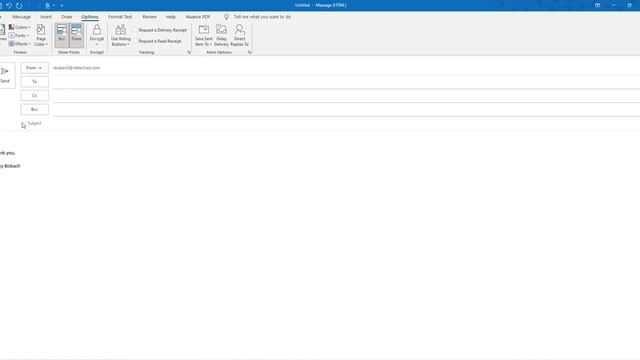Click into the Subject field
640x360 pixels.
click(x=346, y=123)
